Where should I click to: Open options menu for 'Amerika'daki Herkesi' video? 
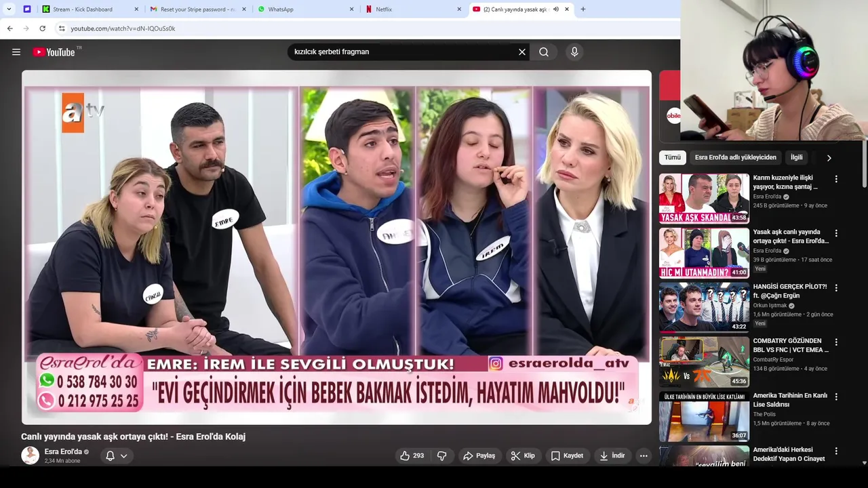click(x=835, y=451)
